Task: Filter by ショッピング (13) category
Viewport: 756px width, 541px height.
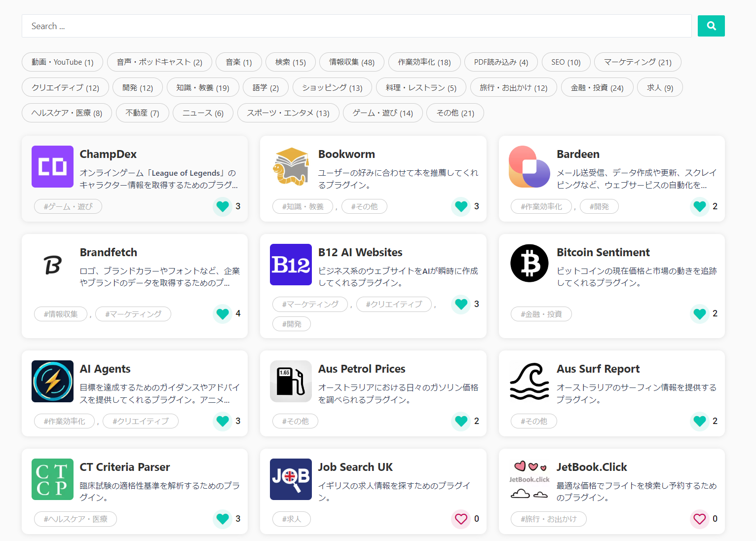Action: point(332,88)
